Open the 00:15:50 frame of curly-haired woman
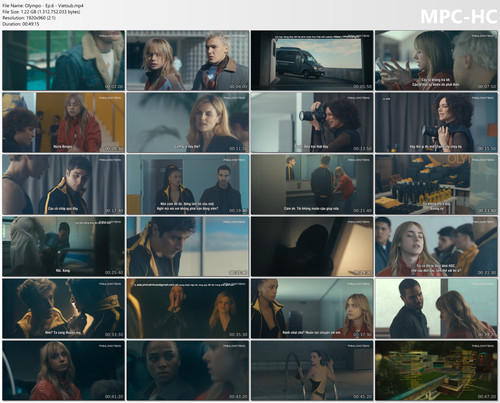Image resolution: width=500 pixels, height=403 pixels. point(437,122)
